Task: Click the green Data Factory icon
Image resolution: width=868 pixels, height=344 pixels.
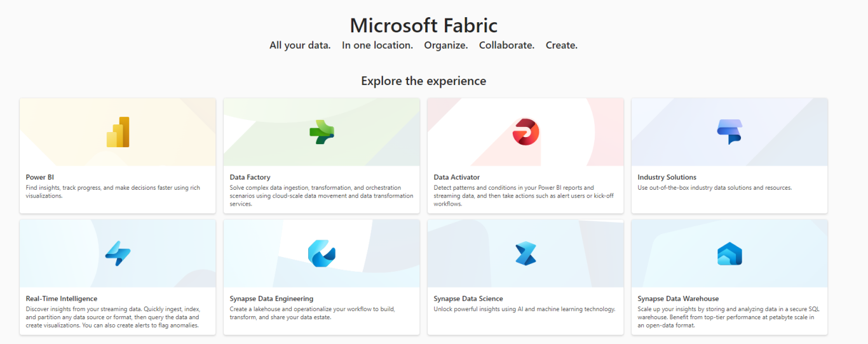Action: [322, 132]
